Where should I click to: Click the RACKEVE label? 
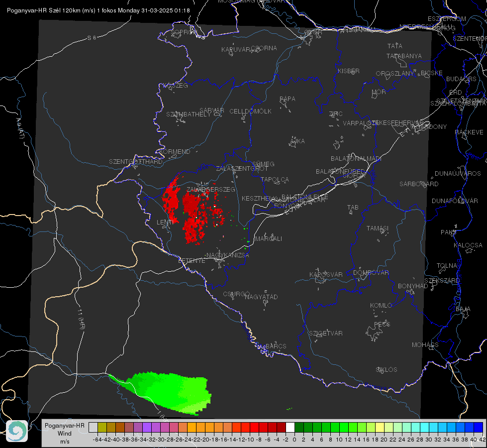(x=469, y=132)
